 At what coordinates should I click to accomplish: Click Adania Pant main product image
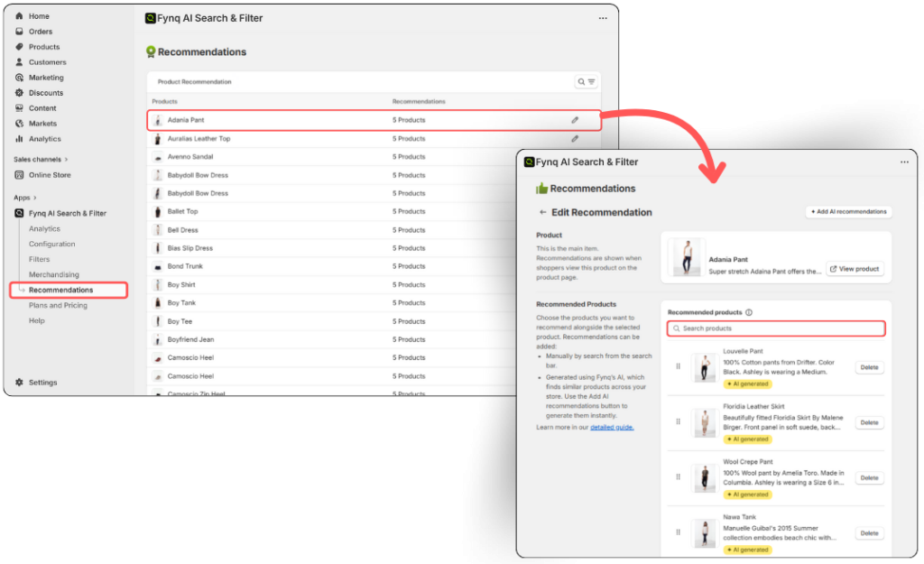(687, 257)
